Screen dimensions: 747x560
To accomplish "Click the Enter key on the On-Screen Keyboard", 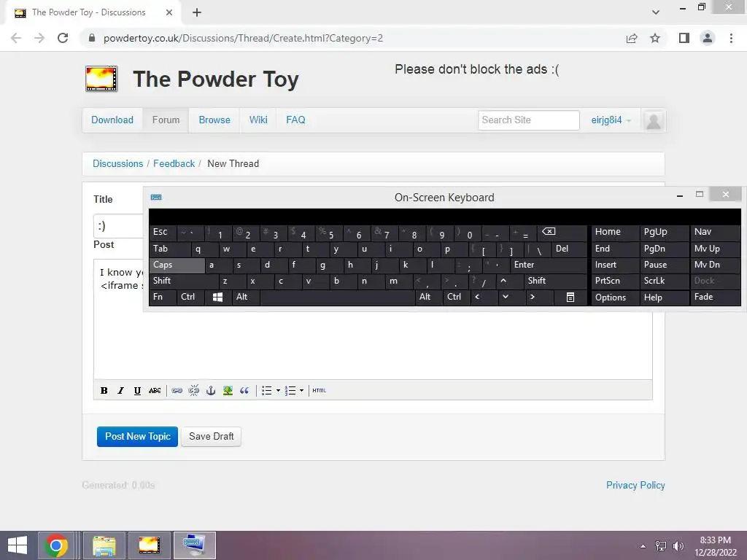I will pyautogui.click(x=548, y=265).
